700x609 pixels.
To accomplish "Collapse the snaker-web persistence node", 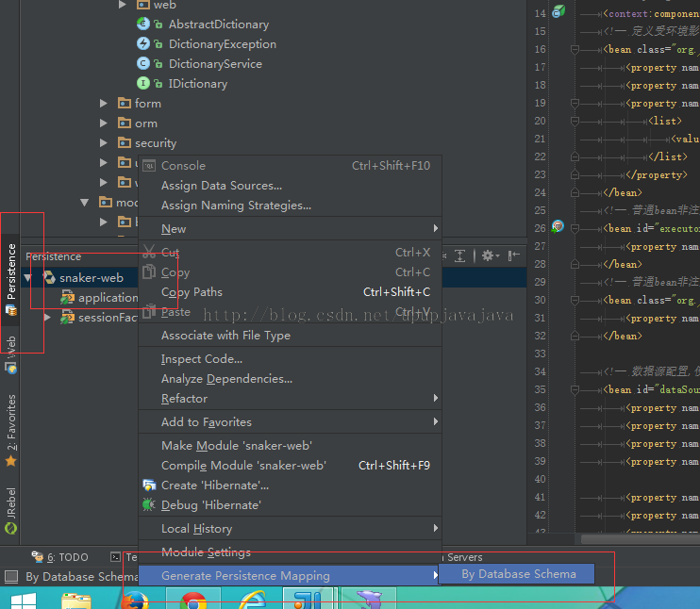I will (x=28, y=278).
